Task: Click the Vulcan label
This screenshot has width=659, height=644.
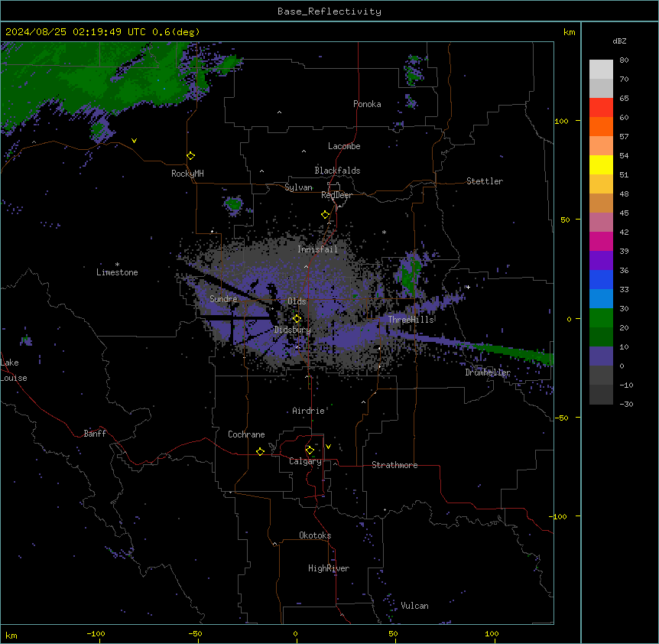Action: tap(415, 606)
